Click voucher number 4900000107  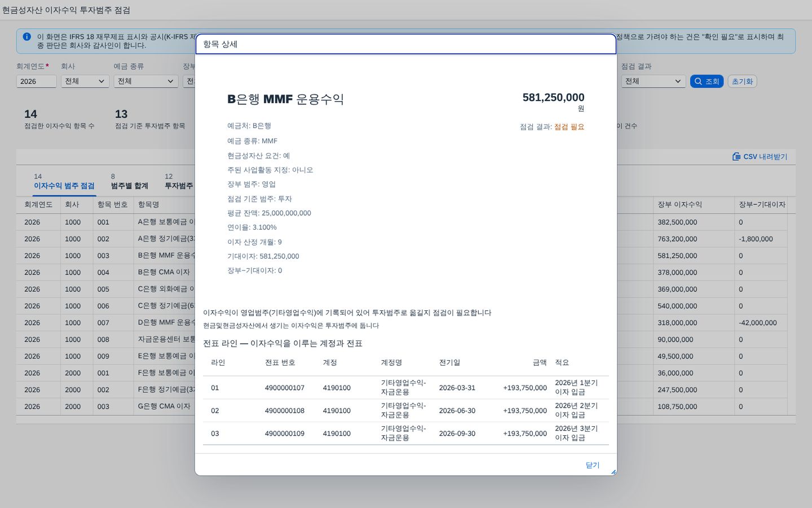[285, 388]
